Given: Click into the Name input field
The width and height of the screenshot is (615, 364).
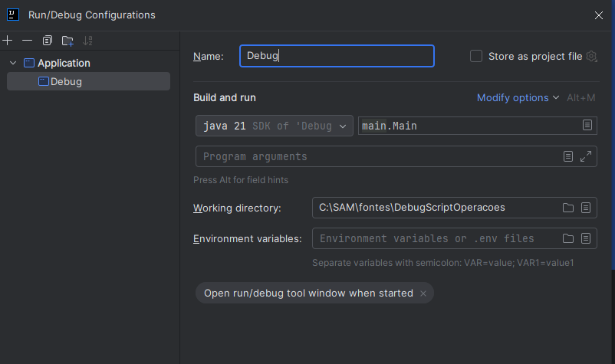Looking at the screenshot, I should 337,56.
